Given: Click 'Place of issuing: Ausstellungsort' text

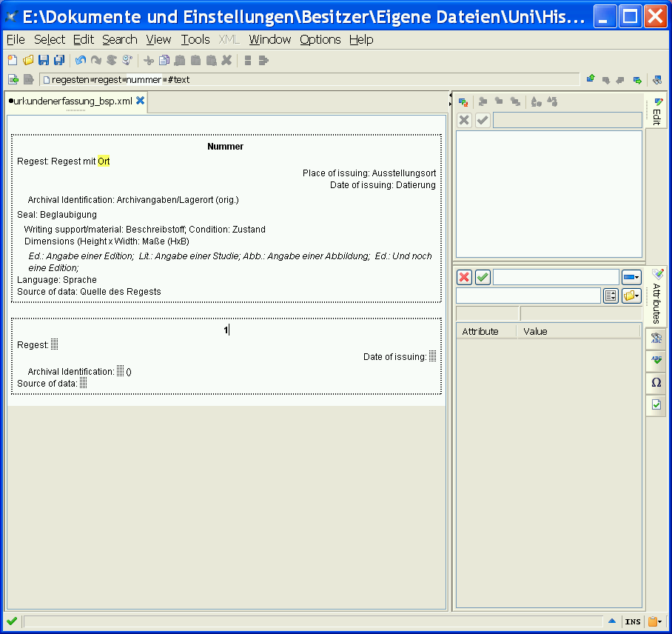Looking at the screenshot, I should (369, 173).
